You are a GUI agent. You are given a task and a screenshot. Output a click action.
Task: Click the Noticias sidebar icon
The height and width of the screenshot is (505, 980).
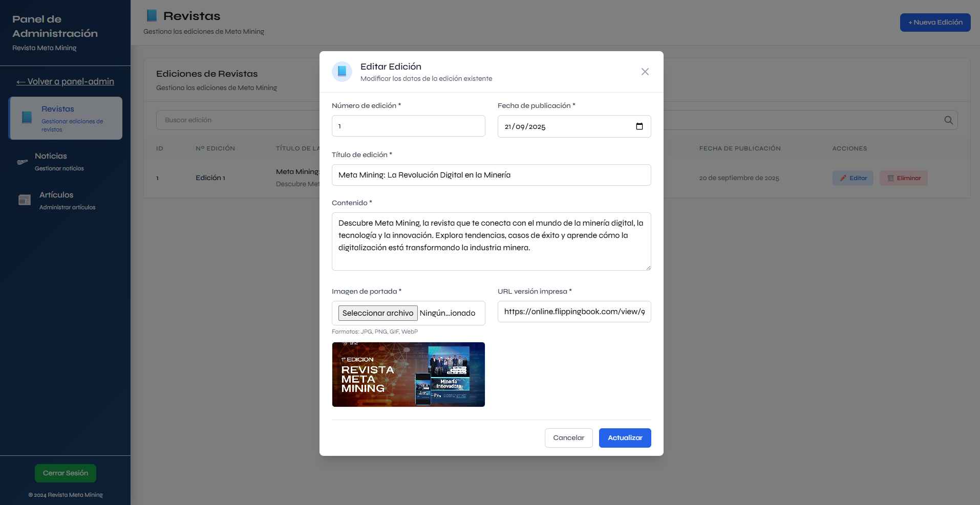23,162
